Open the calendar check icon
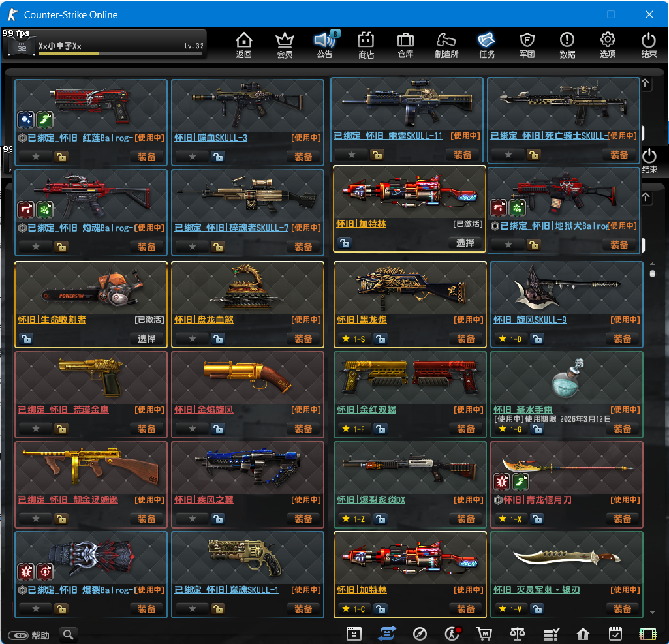The width and height of the screenshot is (669, 644). [615, 634]
